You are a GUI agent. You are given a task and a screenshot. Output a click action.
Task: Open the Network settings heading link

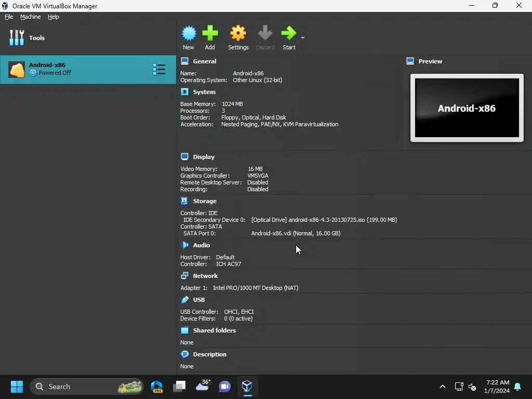tap(206, 276)
